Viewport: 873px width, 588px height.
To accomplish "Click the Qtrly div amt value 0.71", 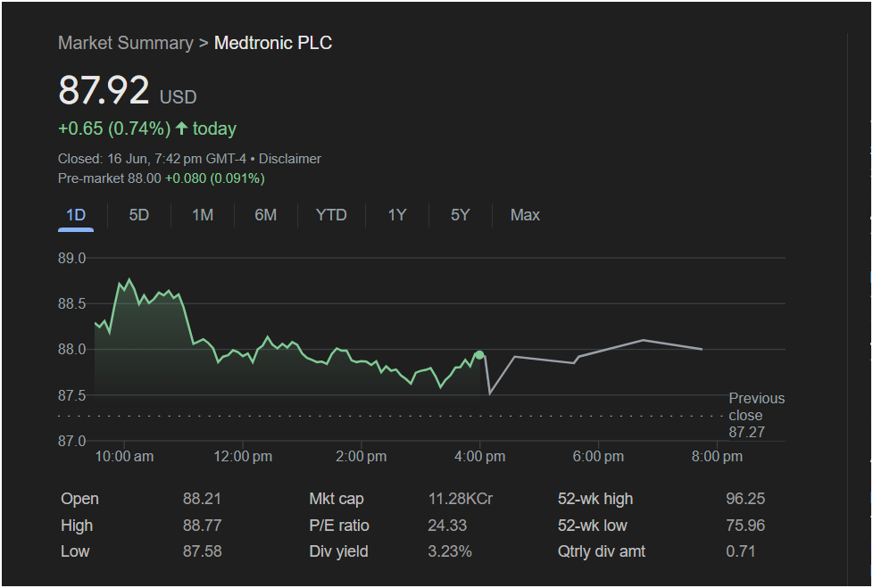I will [x=741, y=551].
